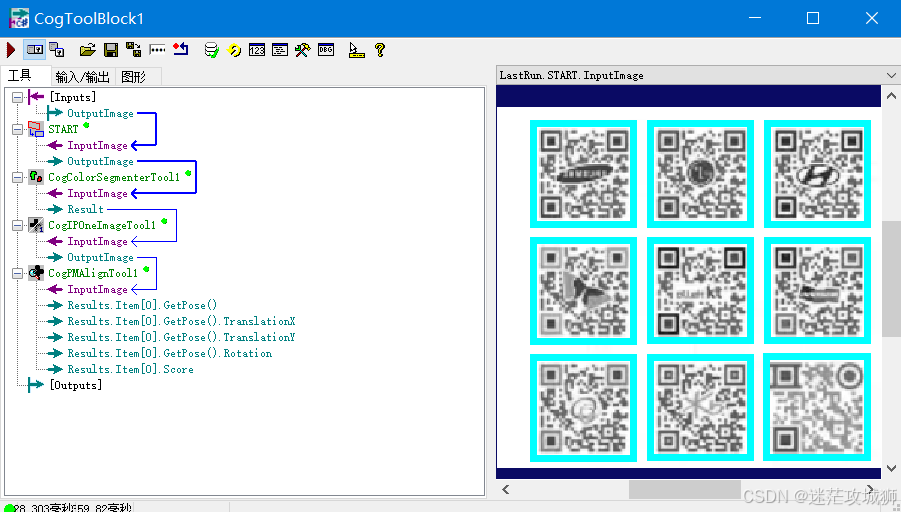Click the Samsung logo QR code
Viewport: 901px width, 512px height.
583,174
